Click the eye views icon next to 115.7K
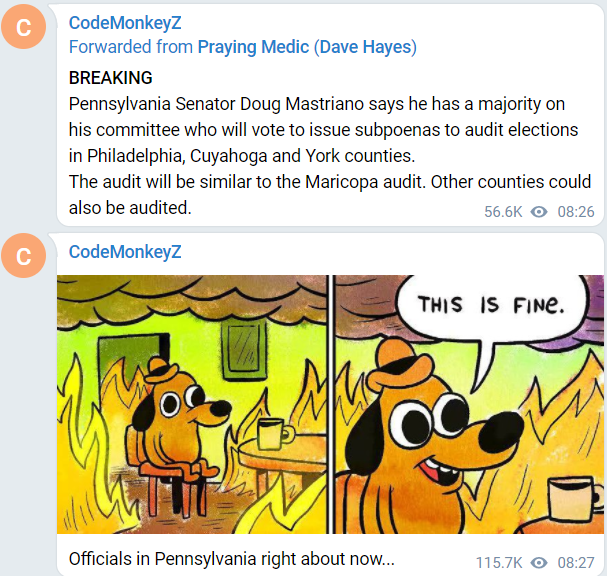The height and width of the screenshot is (576, 607). [539, 562]
